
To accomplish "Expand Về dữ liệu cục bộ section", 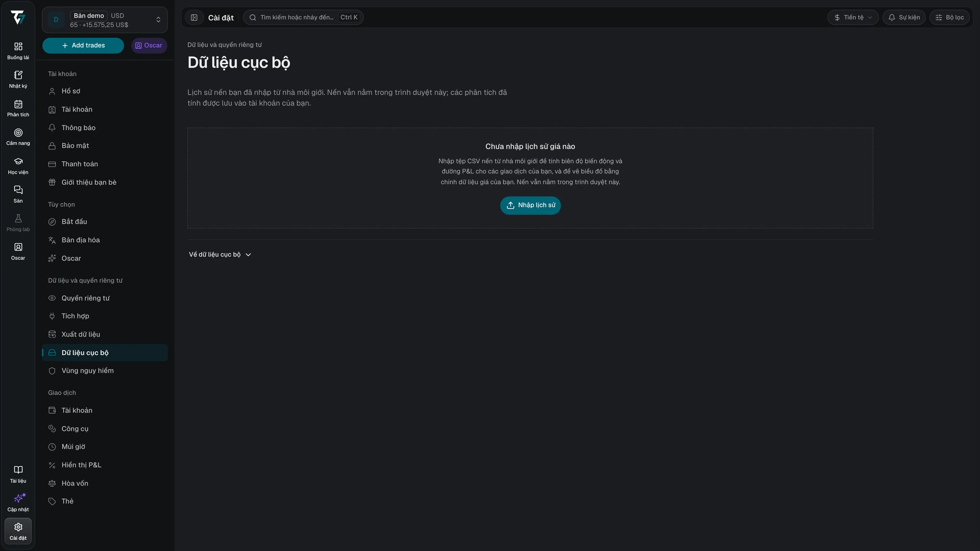I will pyautogui.click(x=220, y=255).
